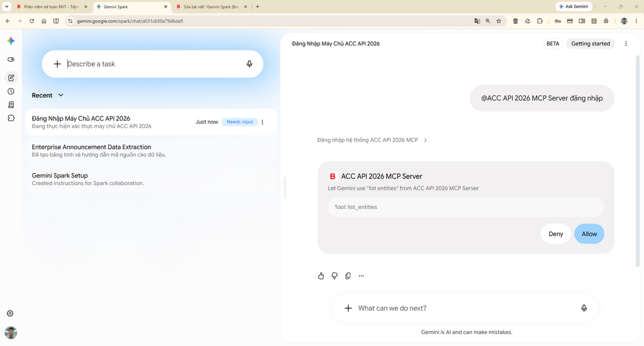Copy the response with copy icon
The width and height of the screenshot is (644, 346).
348,276
